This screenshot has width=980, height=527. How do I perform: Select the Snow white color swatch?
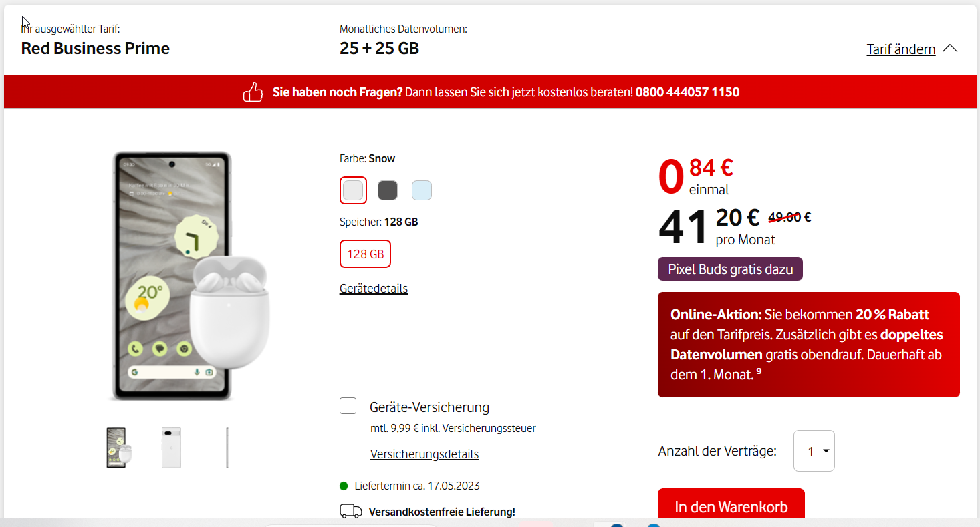tap(353, 190)
